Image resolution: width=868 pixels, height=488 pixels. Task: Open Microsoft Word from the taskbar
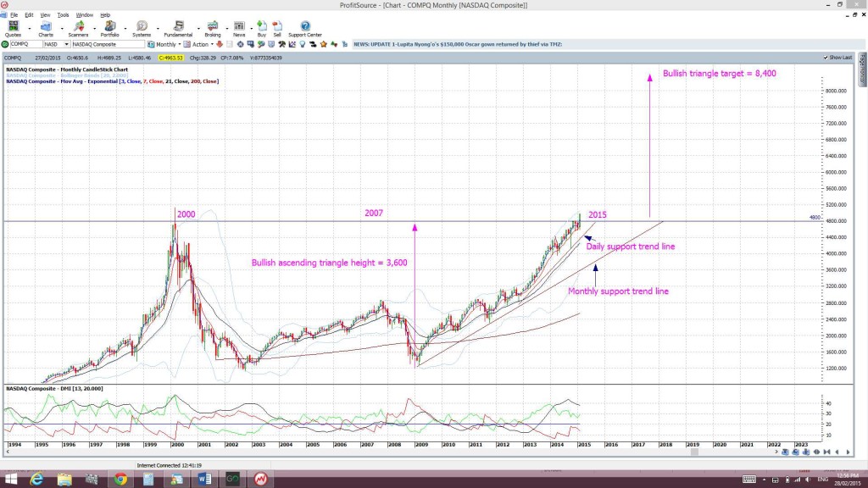click(x=204, y=480)
